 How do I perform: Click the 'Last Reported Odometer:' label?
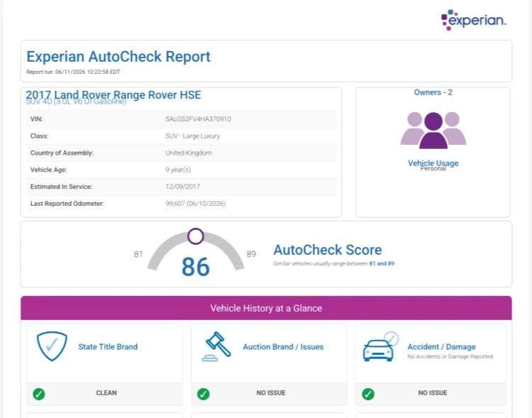(67, 204)
